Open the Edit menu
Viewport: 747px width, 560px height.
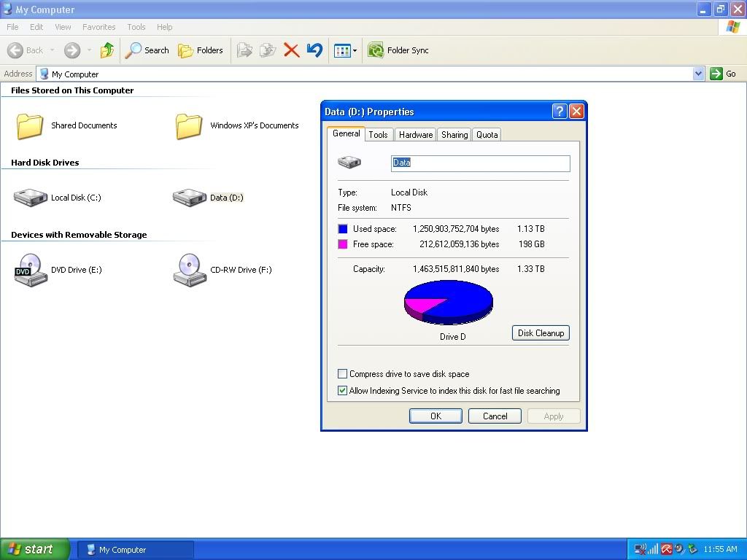point(36,27)
